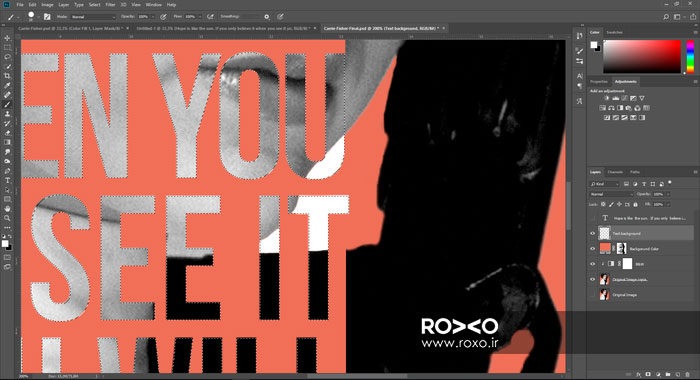Select the Brush tool in the toolbox
700x380 pixels.
point(7,104)
